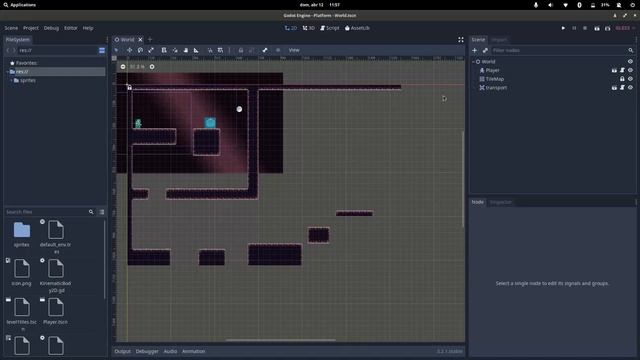Open the Debugger bottom panel
Image resolution: width=640 pixels, height=360 pixels.
point(147,351)
